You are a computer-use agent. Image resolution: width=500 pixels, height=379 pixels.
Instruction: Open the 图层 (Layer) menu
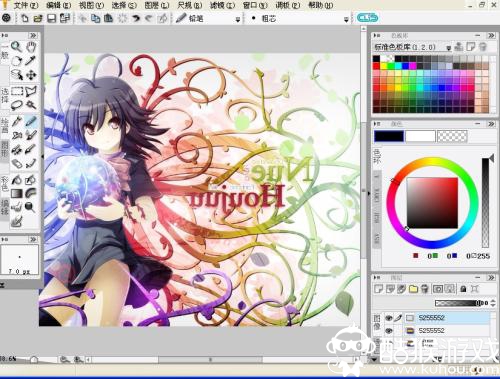157,5
